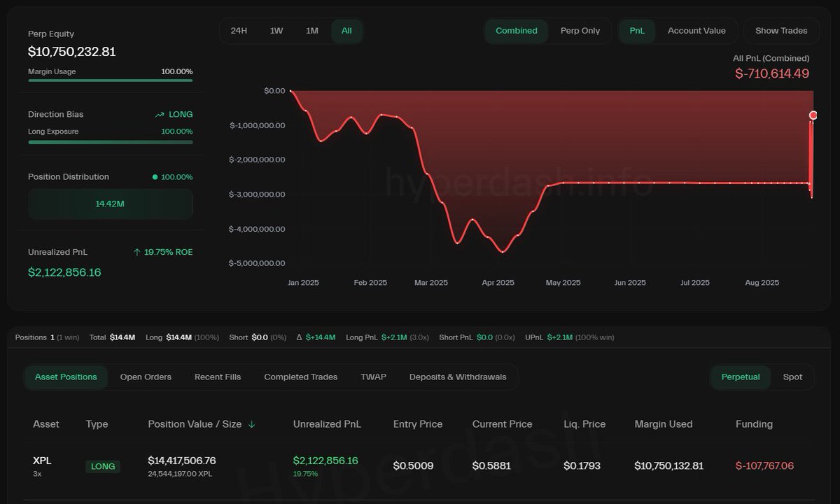840x504 pixels.
Task: Select the 24H time range
Action: (239, 31)
